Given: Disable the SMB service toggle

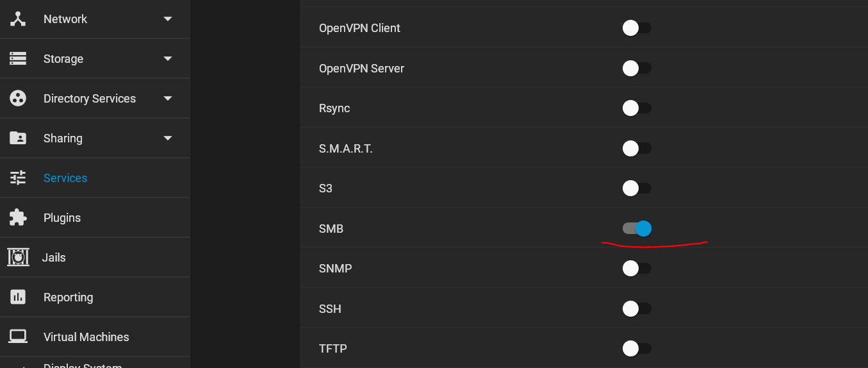Looking at the screenshot, I should [637, 228].
